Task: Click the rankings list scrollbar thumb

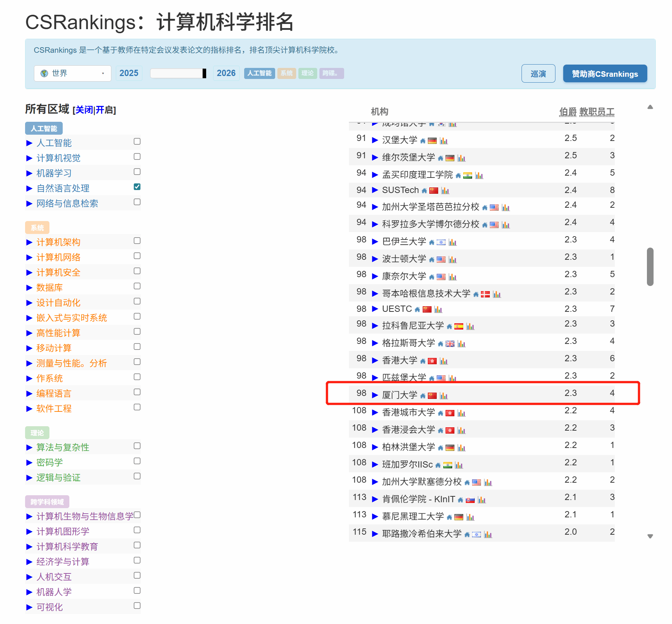Action: point(650,266)
